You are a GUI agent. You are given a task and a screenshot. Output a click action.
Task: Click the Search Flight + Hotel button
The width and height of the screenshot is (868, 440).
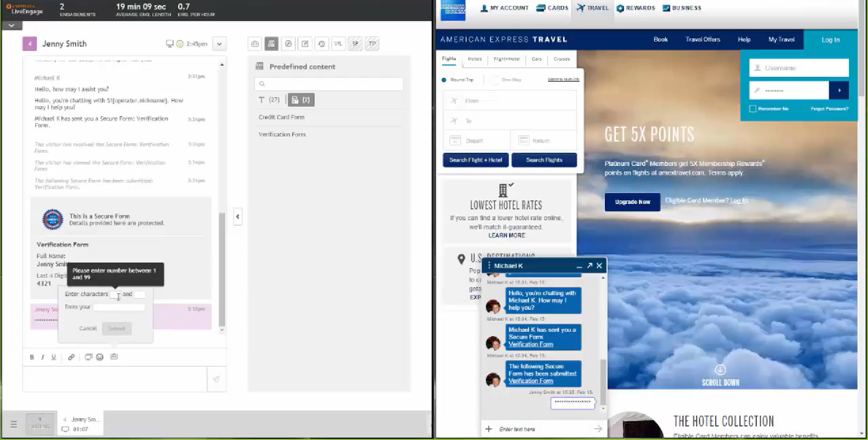click(476, 160)
